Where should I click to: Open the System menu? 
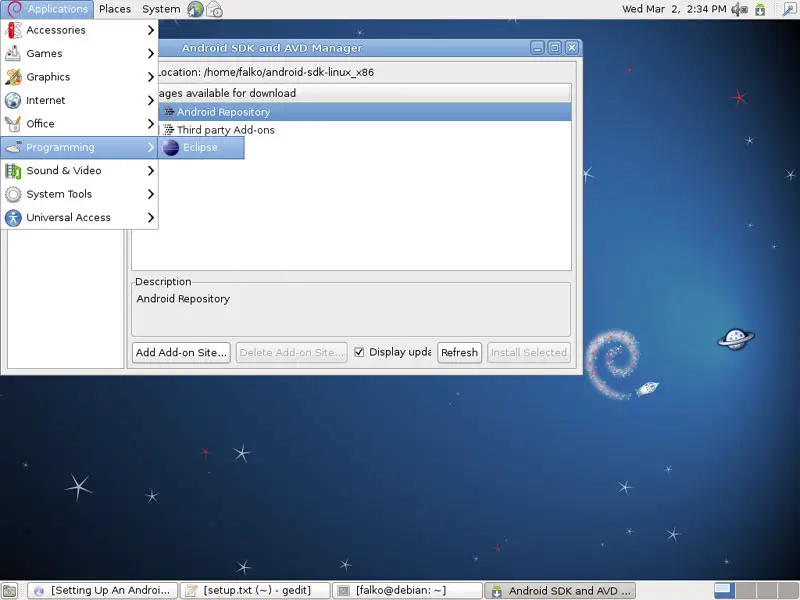pyautogui.click(x=161, y=9)
